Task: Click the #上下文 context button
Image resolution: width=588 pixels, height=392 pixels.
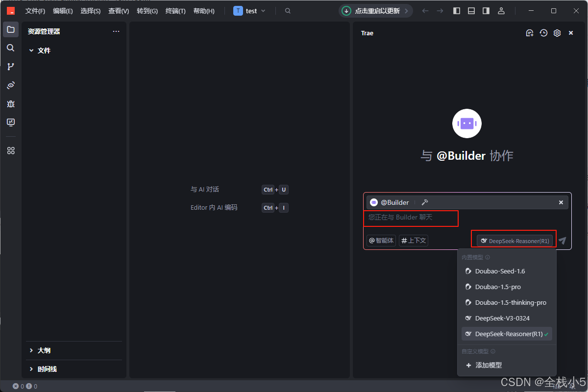Action: tap(414, 241)
